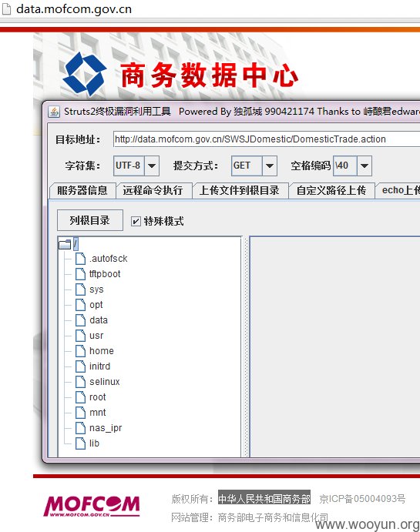This screenshot has width=420, height=532.
Task: Click the 目标地址 URL input field
Action: pyautogui.click(x=267, y=139)
